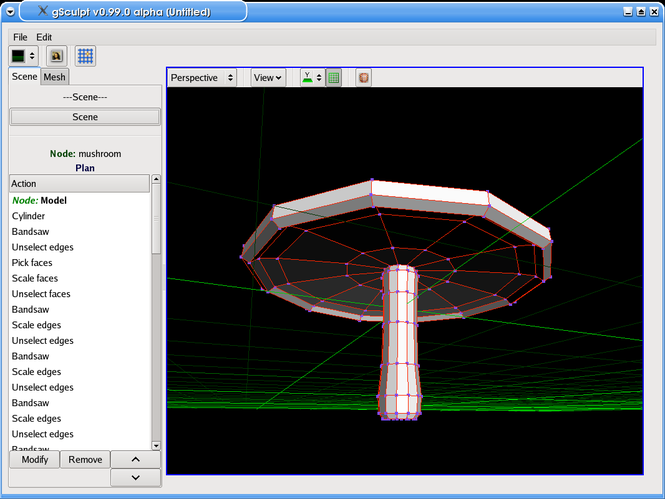Move action up with the up arrow

pyautogui.click(x=135, y=460)
